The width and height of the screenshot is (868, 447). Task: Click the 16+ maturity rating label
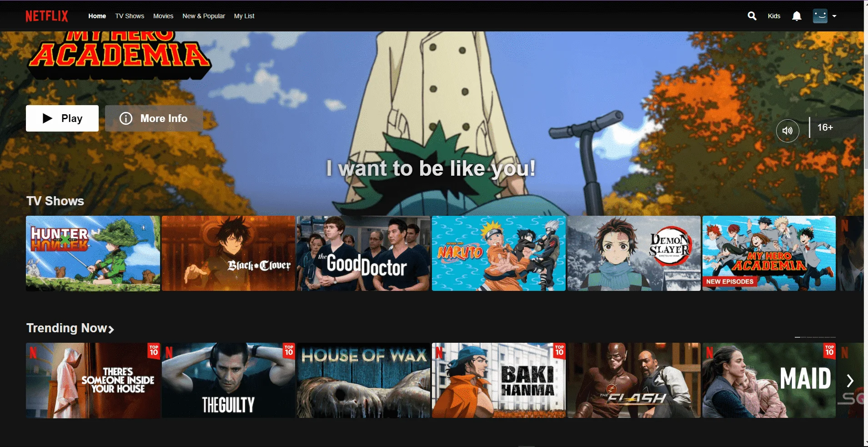coord(825,127)
